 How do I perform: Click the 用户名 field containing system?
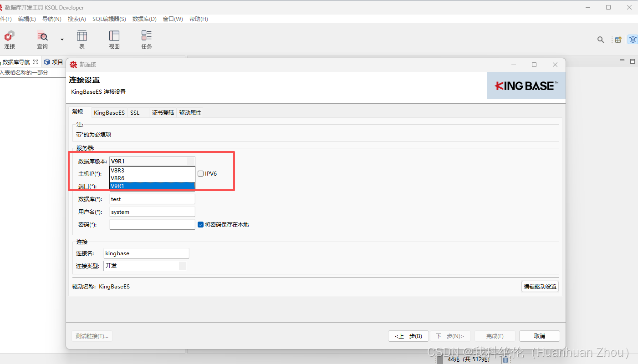pyautogui.click(x=152, y=212)
